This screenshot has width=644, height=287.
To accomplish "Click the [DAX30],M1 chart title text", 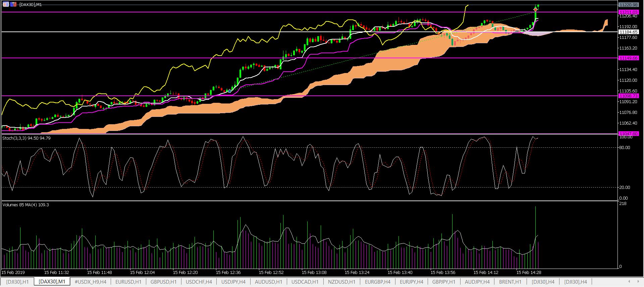I will point(31,5).
